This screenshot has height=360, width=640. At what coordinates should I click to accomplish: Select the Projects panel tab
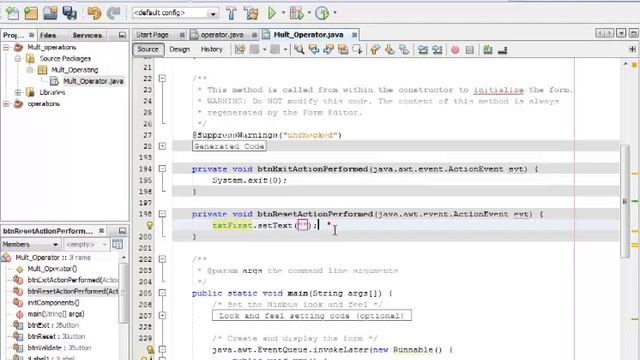(13, 36)
